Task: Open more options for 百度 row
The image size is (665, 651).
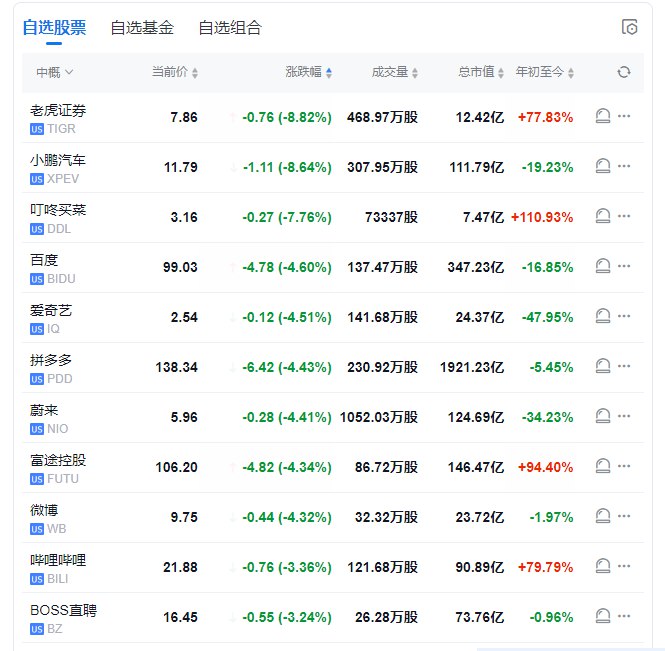Action: click(624, 266)
